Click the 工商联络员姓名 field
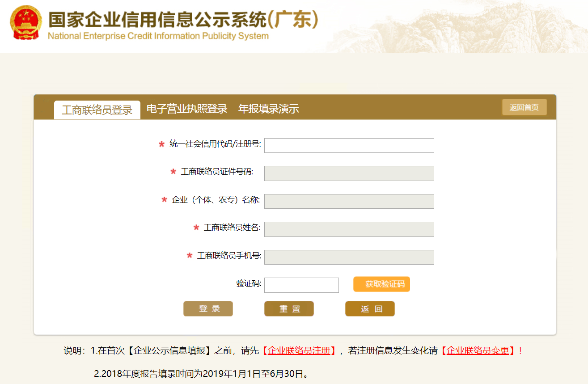Image resolution: width=588 pixels, height=384 pixels. pyautogui.click(x=349, y=229)
